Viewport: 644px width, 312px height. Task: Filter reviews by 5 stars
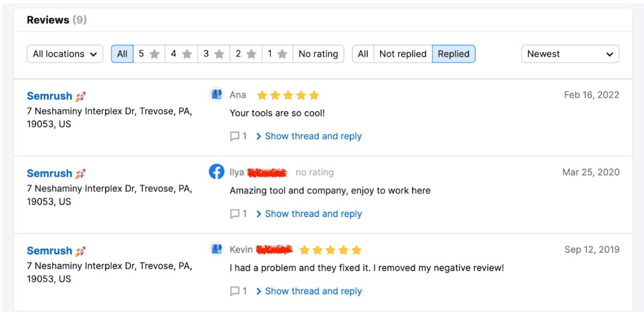[149, 54]
